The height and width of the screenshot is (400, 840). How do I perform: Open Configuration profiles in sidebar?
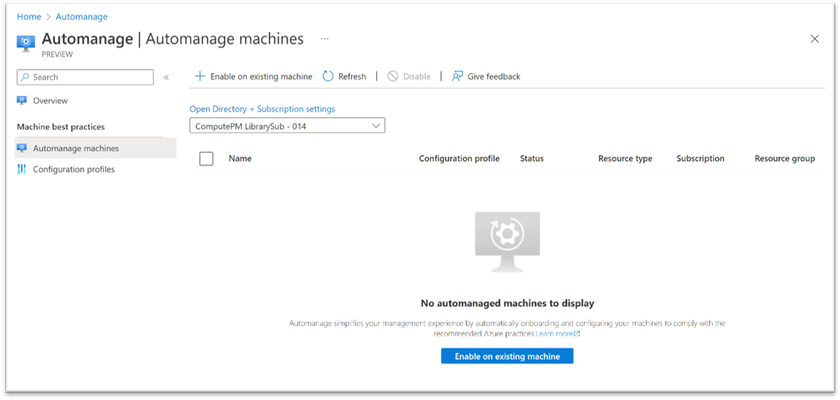(73, 170)
